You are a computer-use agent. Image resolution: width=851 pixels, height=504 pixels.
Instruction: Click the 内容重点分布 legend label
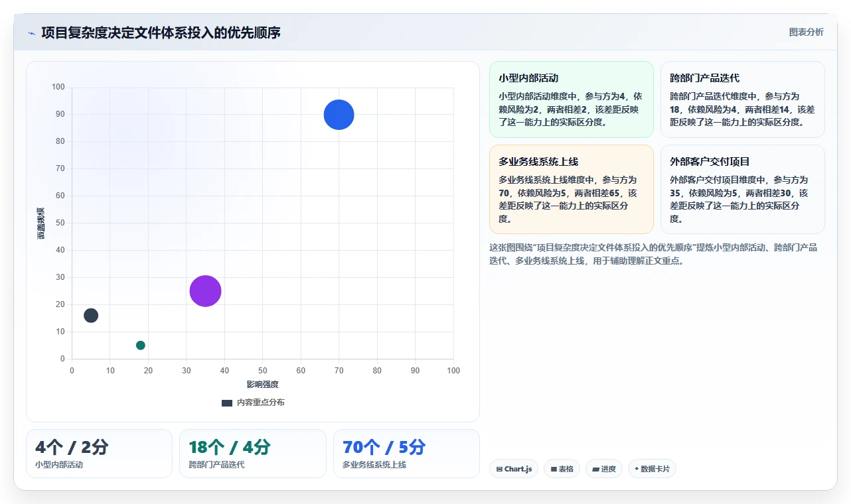pyautogui.click(x=261, y=403)
